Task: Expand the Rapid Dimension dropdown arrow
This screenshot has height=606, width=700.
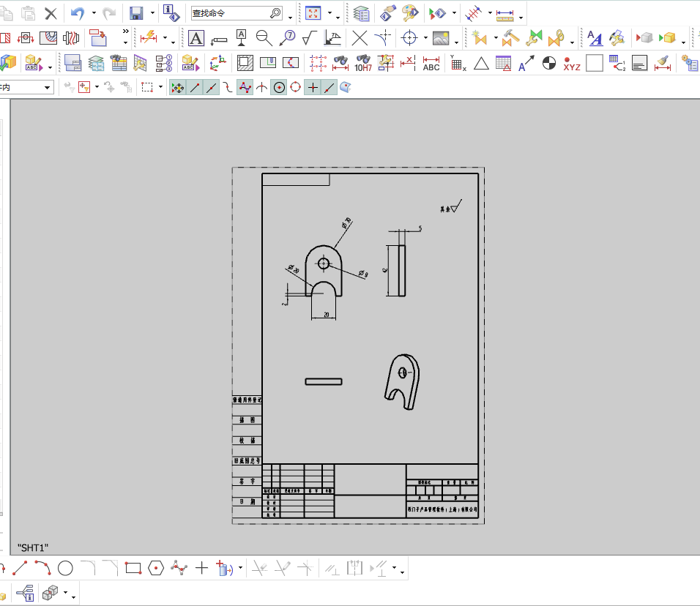Action: (x=165, y=38)
